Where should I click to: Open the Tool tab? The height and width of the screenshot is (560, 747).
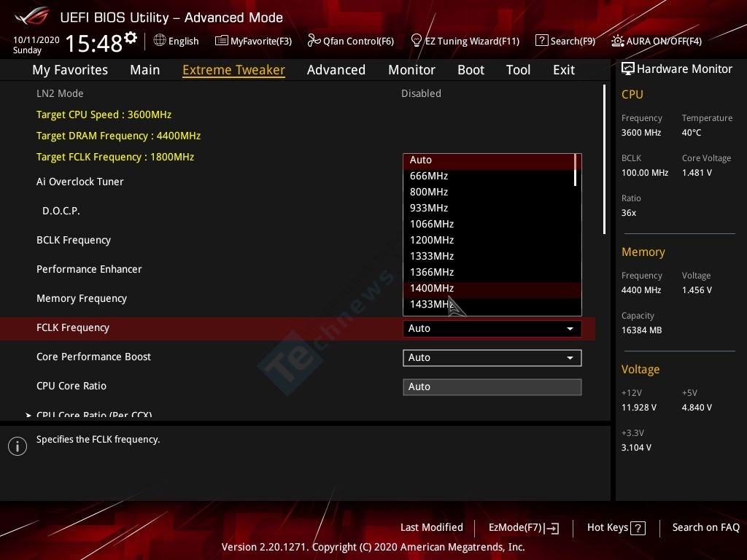pyautogui.click(x=519, y=70)
